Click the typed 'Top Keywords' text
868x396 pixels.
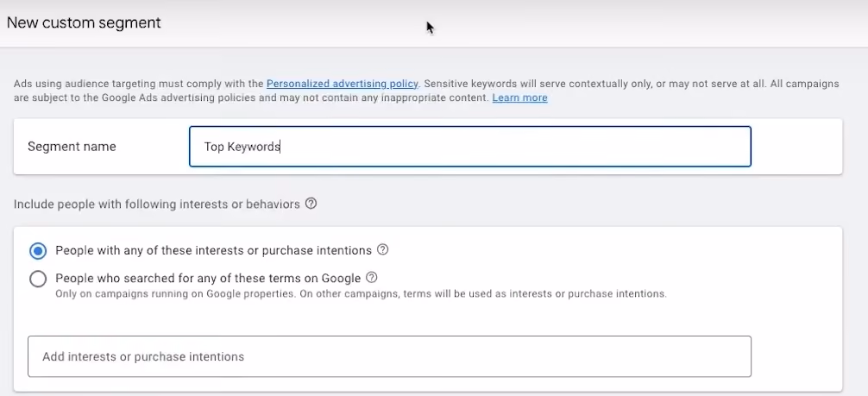click(242, 147)
